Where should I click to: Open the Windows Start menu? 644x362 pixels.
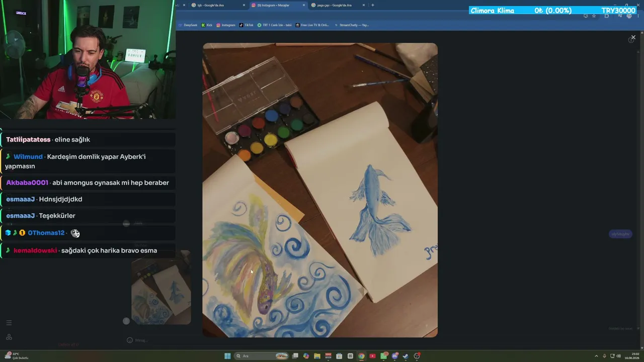(x=227, y=356)
